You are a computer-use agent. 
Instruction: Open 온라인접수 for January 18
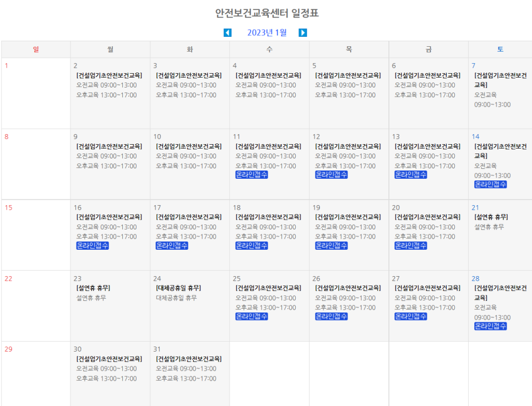coord(252,246)
